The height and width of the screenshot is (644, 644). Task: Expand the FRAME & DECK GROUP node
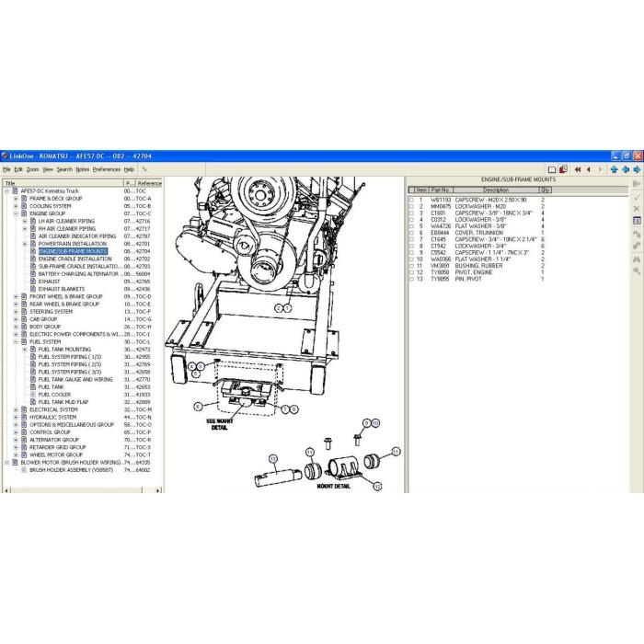coord(16,199)
